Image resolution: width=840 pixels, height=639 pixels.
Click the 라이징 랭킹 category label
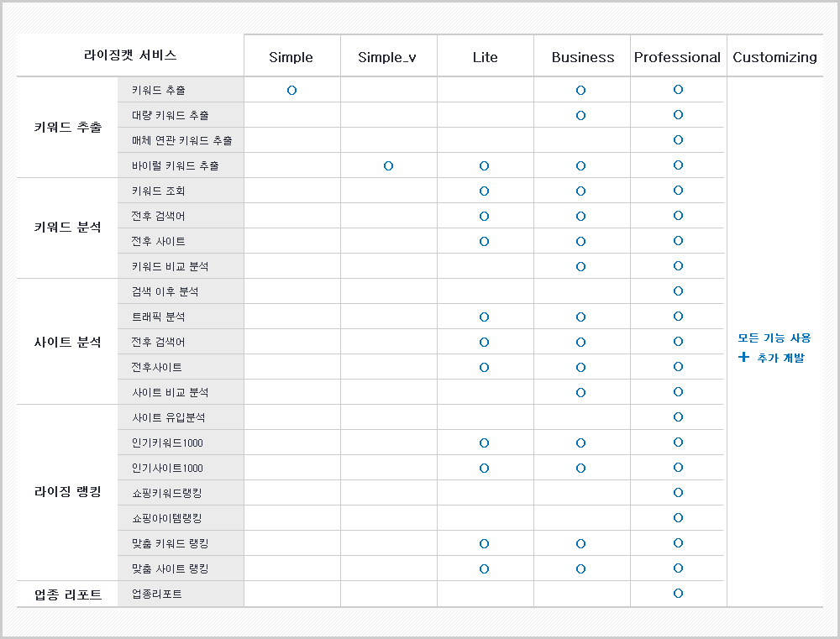(67, 492)
